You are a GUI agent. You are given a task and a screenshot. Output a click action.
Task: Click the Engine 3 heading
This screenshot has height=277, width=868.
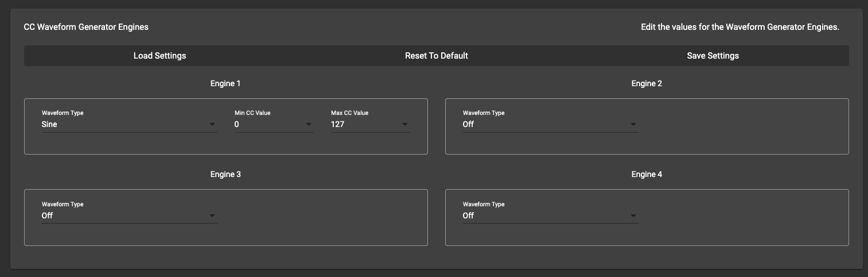pos(225,174)
